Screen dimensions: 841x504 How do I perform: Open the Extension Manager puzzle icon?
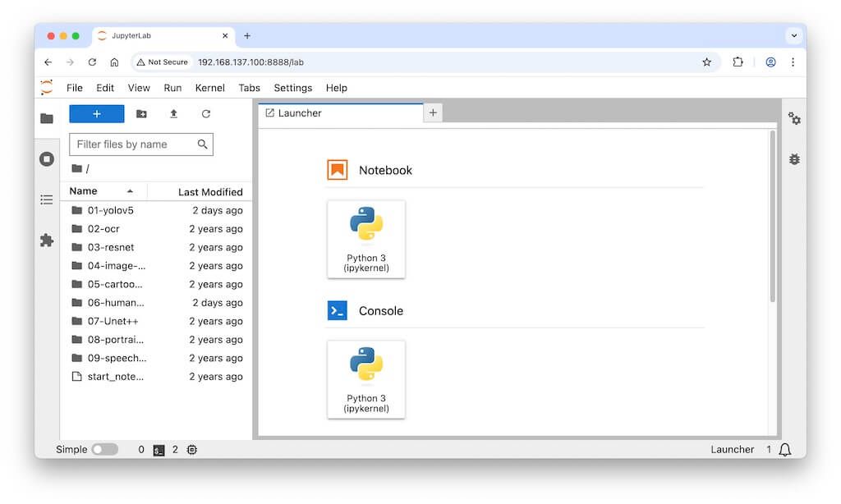point(47,241)
